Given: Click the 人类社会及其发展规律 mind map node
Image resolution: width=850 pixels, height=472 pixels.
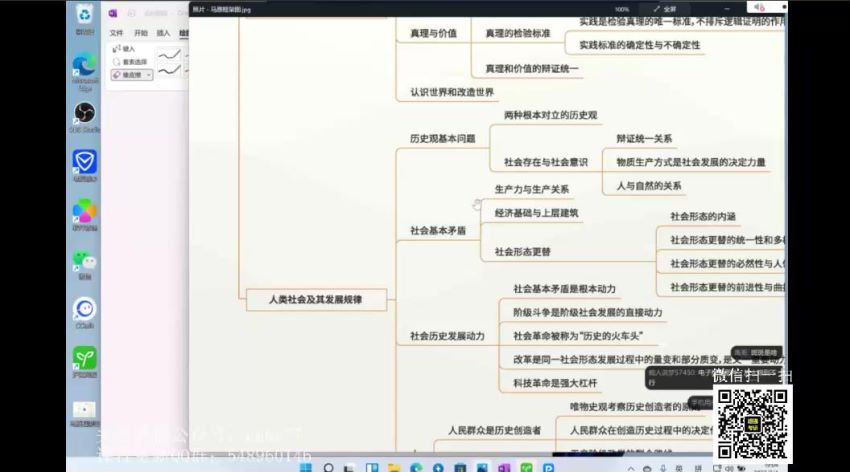Looking at the screenshot, I should (316, 300).
